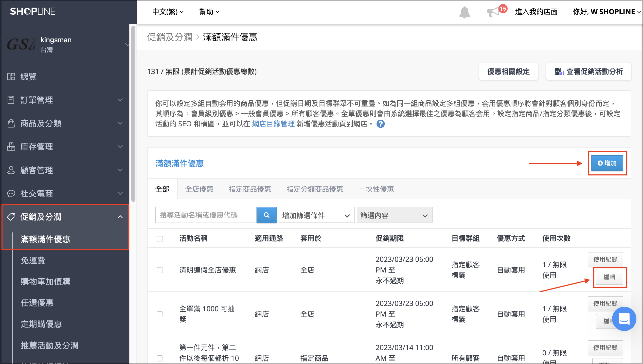Click the GSI store logo thumbnail

tap(21, 44)
